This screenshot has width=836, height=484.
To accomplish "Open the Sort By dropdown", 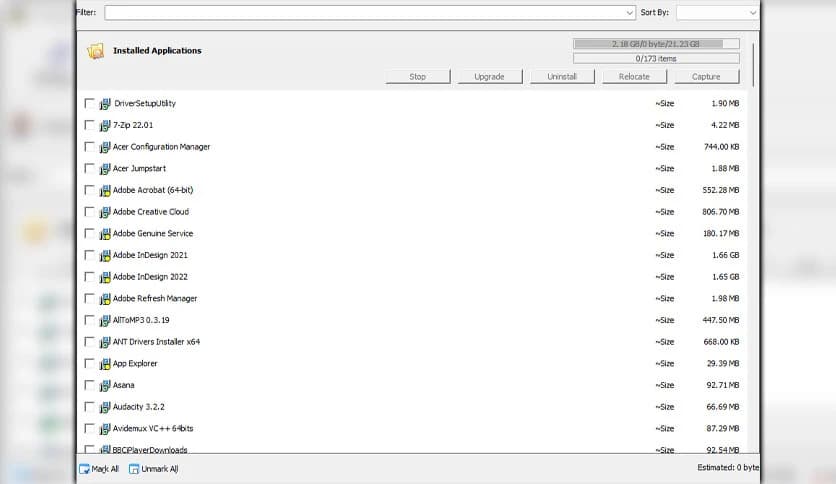I will (x=717, y=13).
